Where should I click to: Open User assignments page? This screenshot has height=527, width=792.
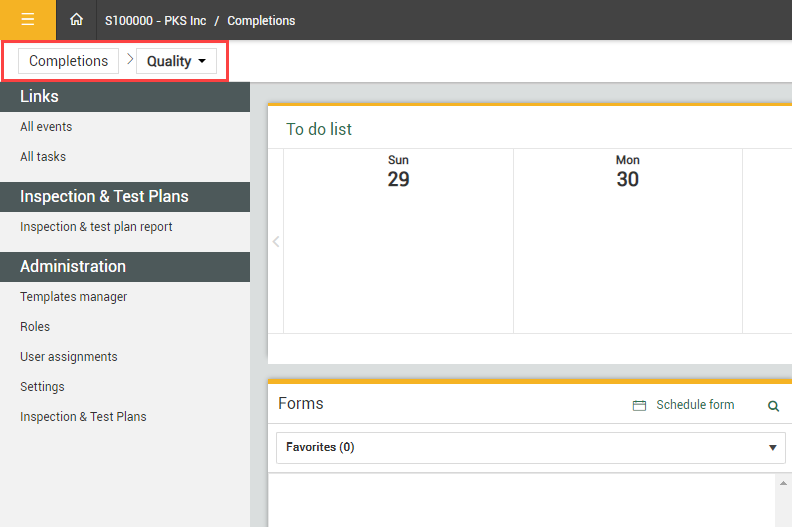(69, 357)
